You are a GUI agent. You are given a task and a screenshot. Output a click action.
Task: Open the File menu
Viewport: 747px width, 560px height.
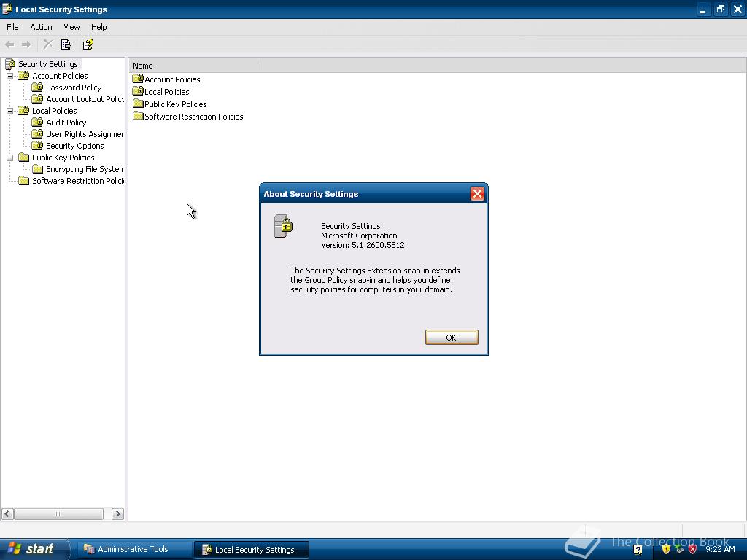pyautogui.click(x=12, y=27)
